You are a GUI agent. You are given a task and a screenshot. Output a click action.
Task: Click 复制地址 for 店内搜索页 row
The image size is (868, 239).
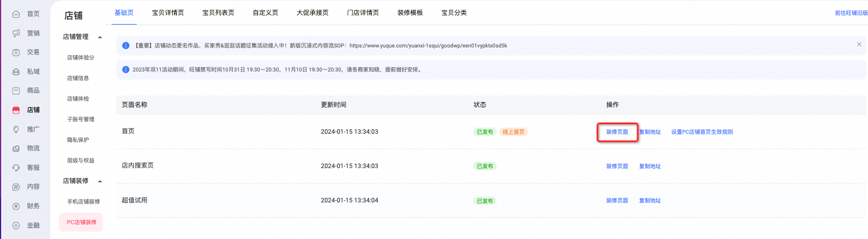[x=650, y=166]
